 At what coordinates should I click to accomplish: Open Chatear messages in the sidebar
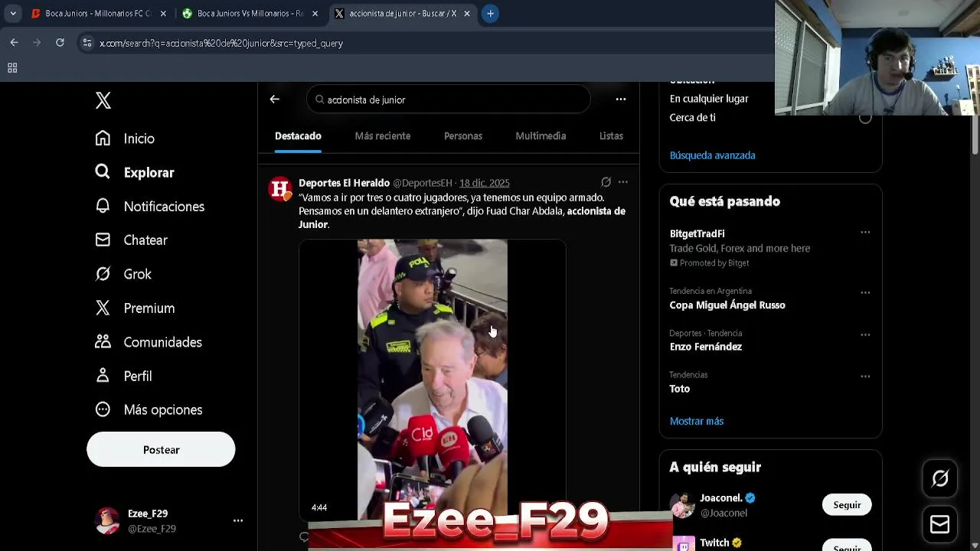click(131, 240)
